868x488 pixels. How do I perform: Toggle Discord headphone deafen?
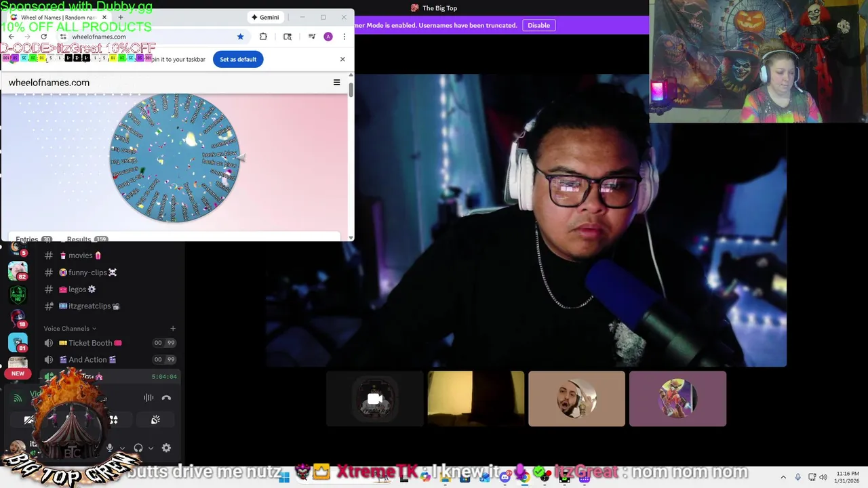coord(138,448)
